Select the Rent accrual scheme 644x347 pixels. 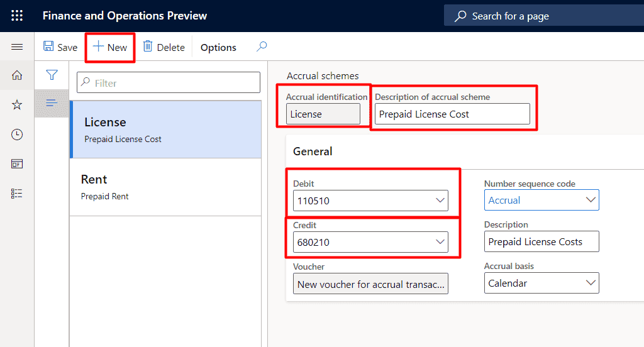click(x=165, y=187)
